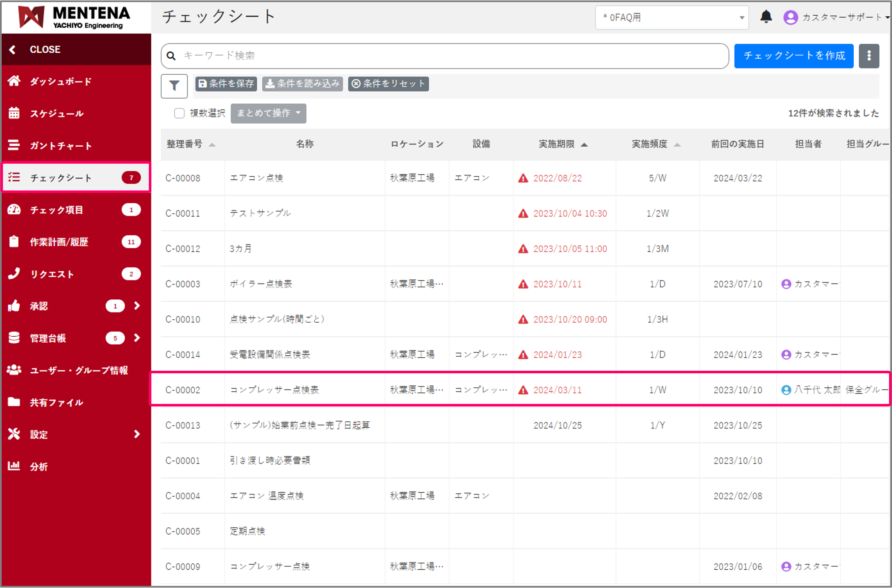
Task: Expand the 設定 submenu arrow
Action: (x=137, y=434)
